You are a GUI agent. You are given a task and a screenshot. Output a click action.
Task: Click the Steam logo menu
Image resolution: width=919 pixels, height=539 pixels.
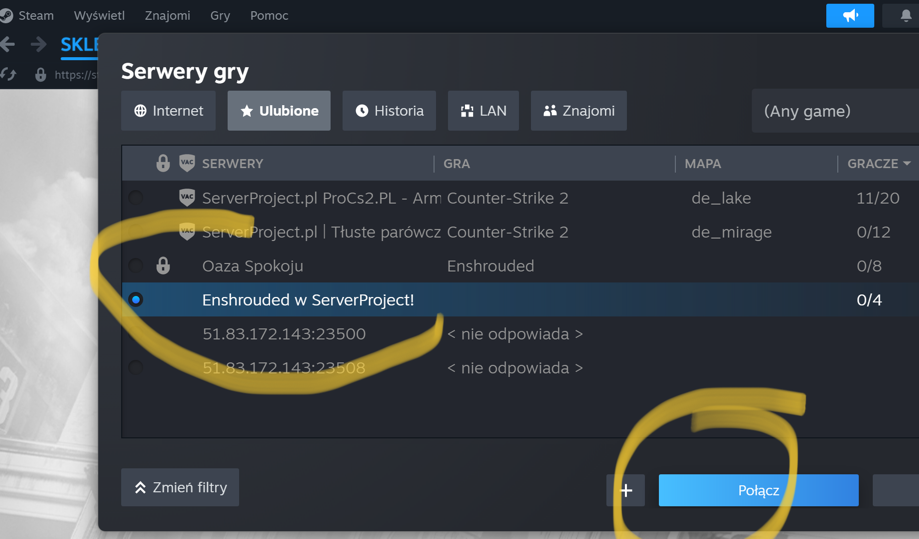click(8, 15)
